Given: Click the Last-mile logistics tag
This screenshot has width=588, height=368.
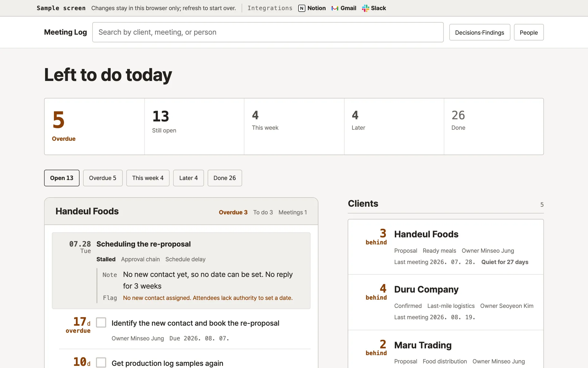Looking at the screenshot, I should click(x=451, y=306).
